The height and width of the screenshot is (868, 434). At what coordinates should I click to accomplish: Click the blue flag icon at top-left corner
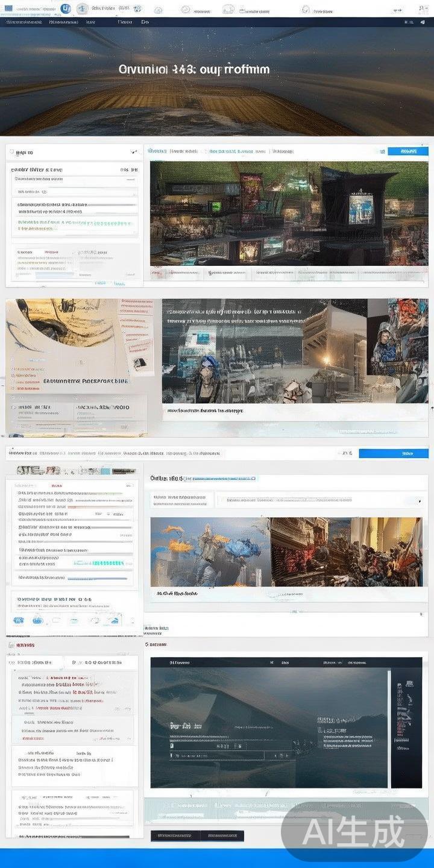(8, 8)
